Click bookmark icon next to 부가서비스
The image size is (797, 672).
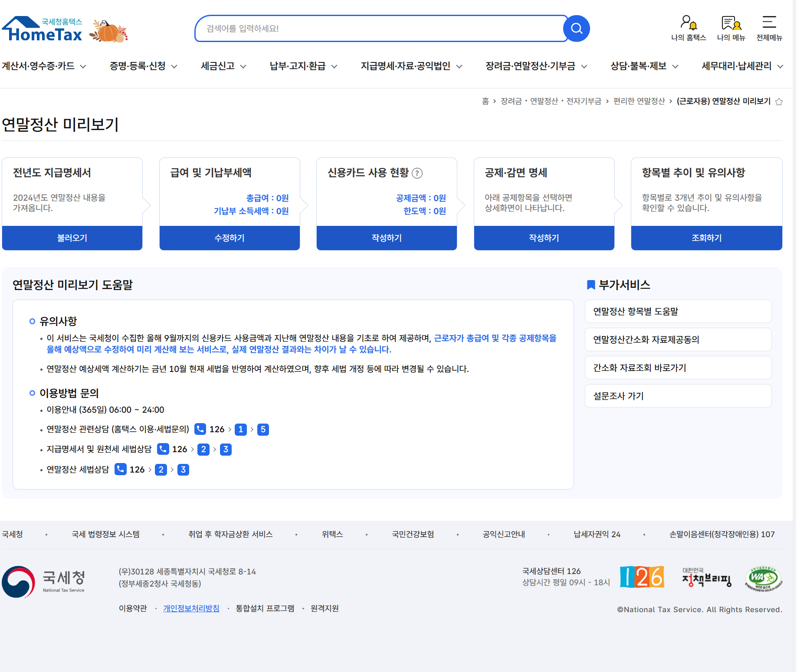click(590, 285)
